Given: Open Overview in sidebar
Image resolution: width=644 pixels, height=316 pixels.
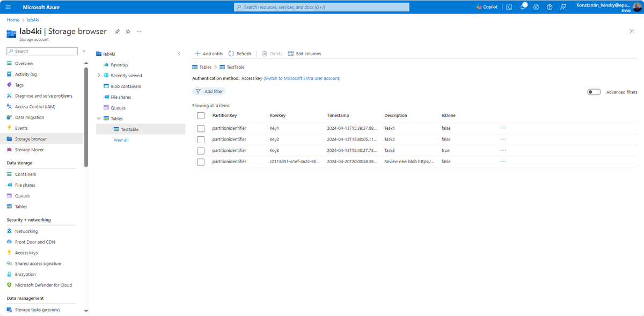Looking at the screenshot, I should tap(24, 63).
